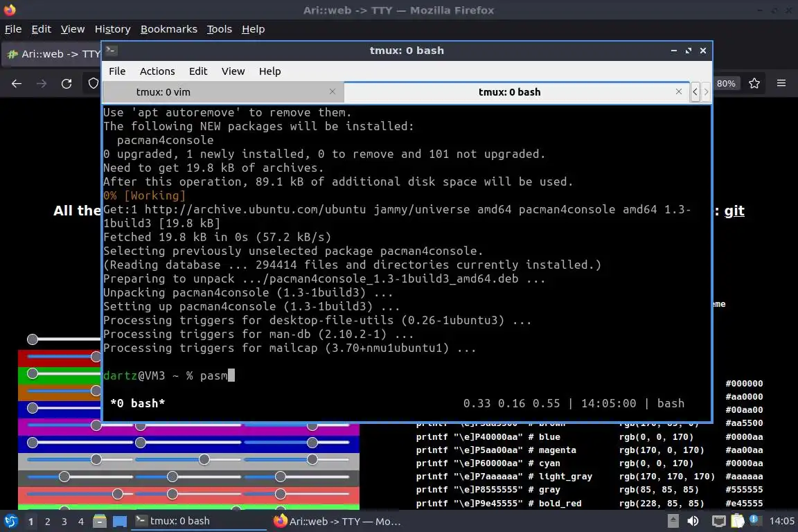Click the rightmost slider handle in magenta row
Viewport: 798px width, 532px height.
[312, 425]
